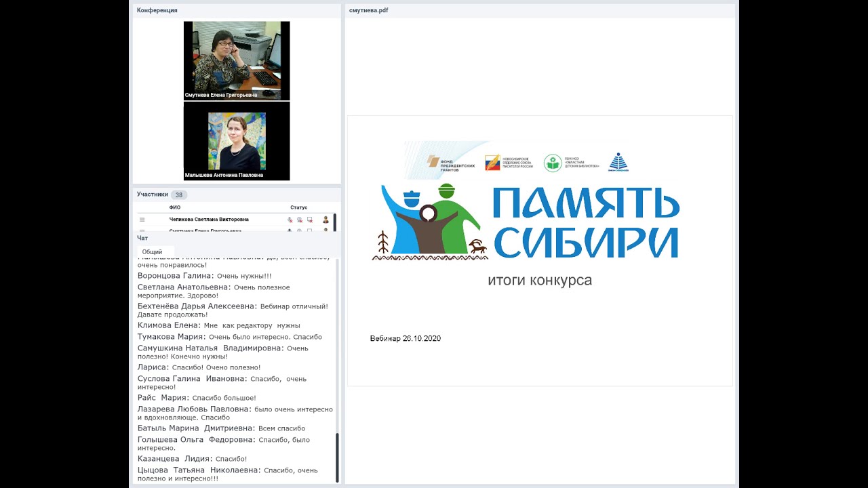868x488 pixels.
Task: Click chat message from Цыцова Татьяна Николаевна
Action: 228,474
